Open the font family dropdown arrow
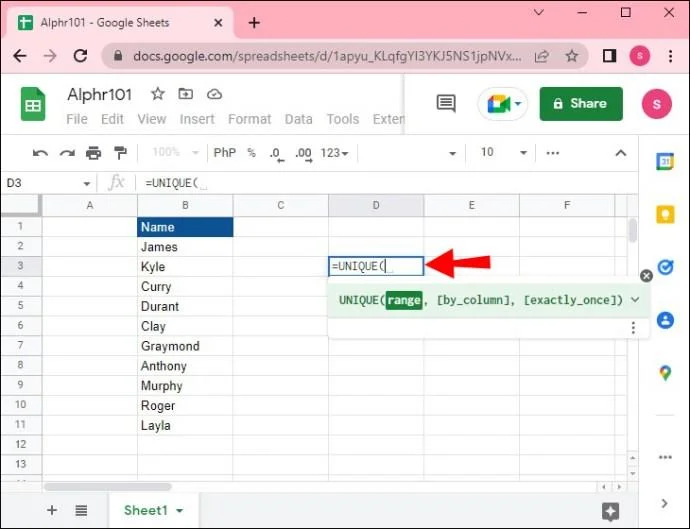 [x=452, y=153]
